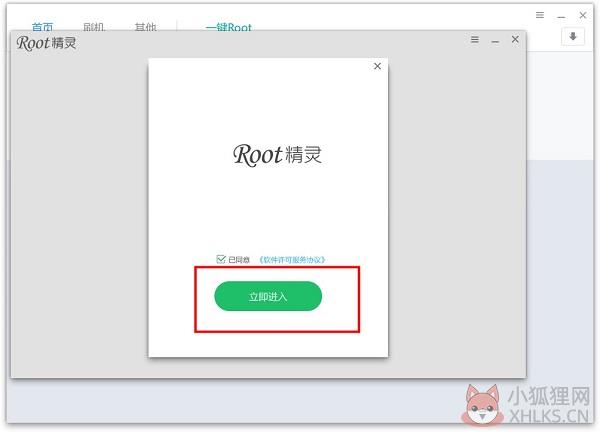Close the background window
600x432 pixels.
(583, 15)
